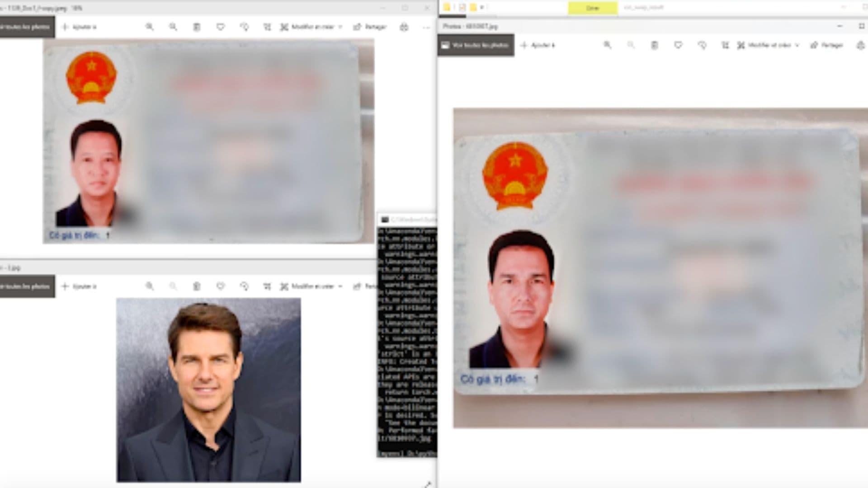Viewport: 868px width, 488px height.
Task: Zoom out in the right Photos window
Action: (631, 45)
